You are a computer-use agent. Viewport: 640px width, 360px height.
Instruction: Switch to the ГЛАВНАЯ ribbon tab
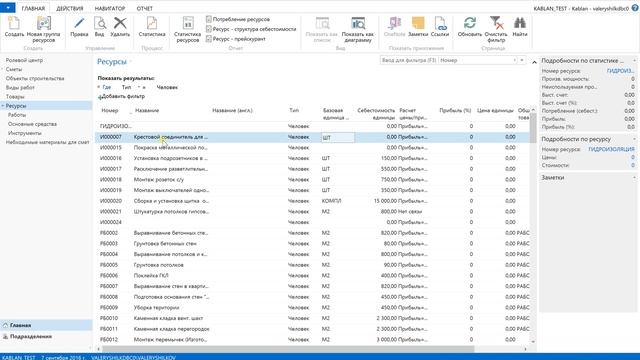click(33, 8)
